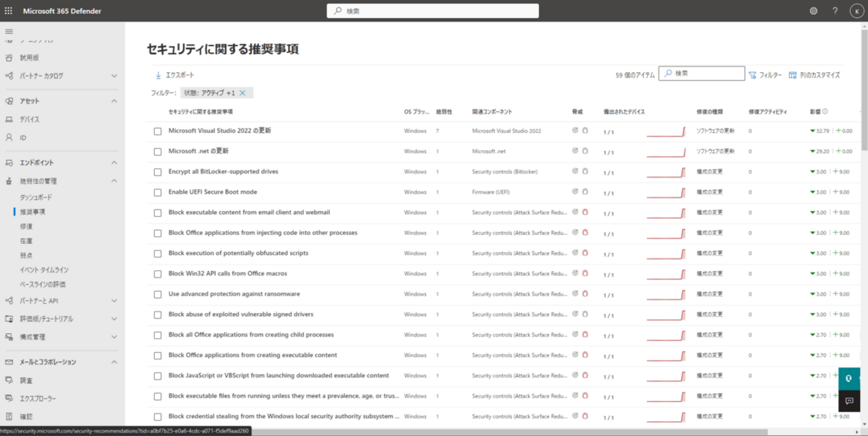Click exposed devices trend graph for Visual Studio row
Image resolution: width=868 pixels, height=436 pixels.
(x=666, y=132)
